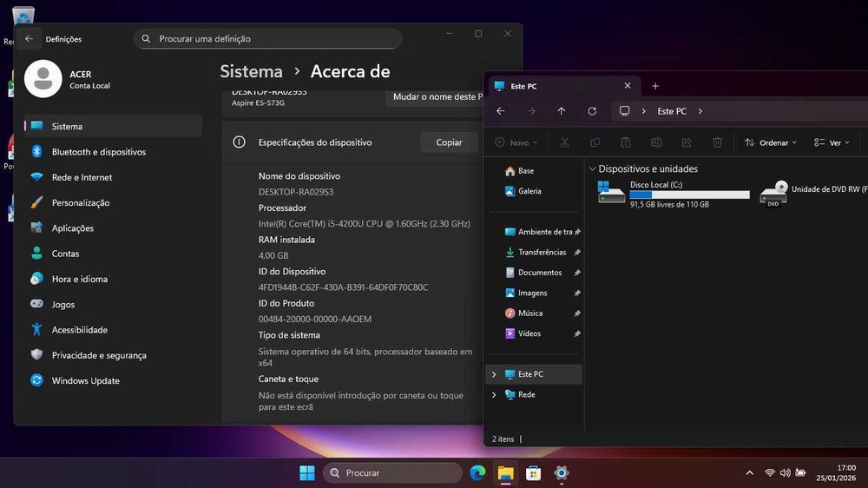
Task: Open the Novo dropdown in Explorer
Action: click(516, 142)
